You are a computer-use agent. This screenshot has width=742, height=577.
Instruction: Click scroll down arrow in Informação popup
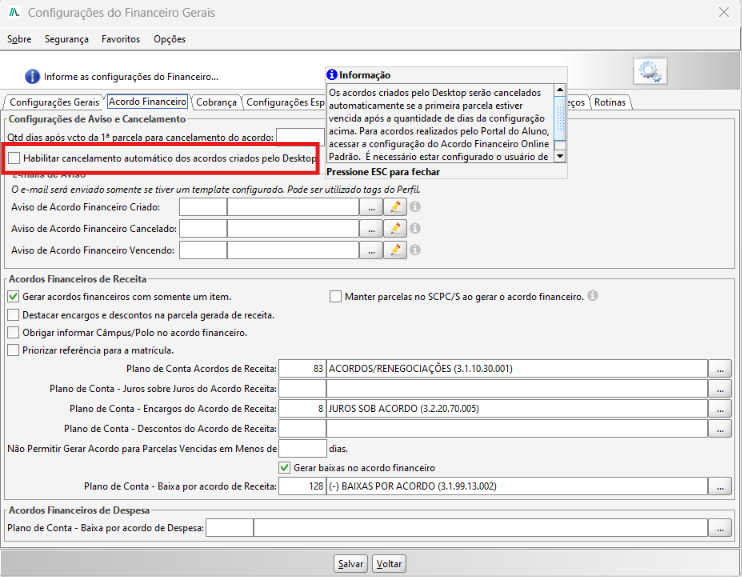pyautogui.click(x=560, y=156)
